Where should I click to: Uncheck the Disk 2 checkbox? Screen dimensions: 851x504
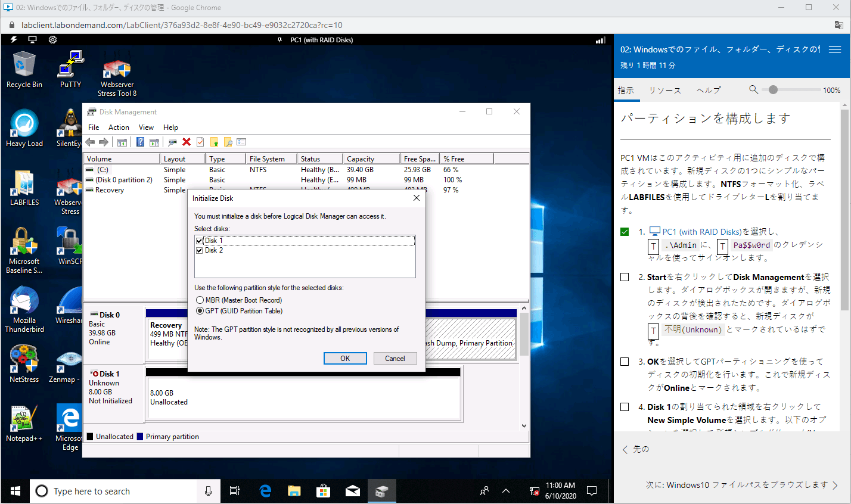tap(200, 250)
